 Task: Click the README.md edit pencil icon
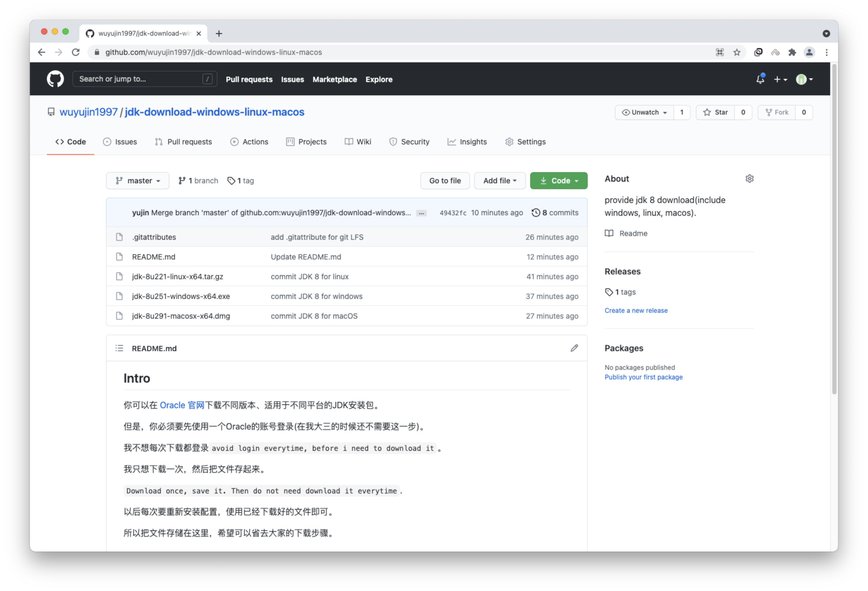point(574,348)
